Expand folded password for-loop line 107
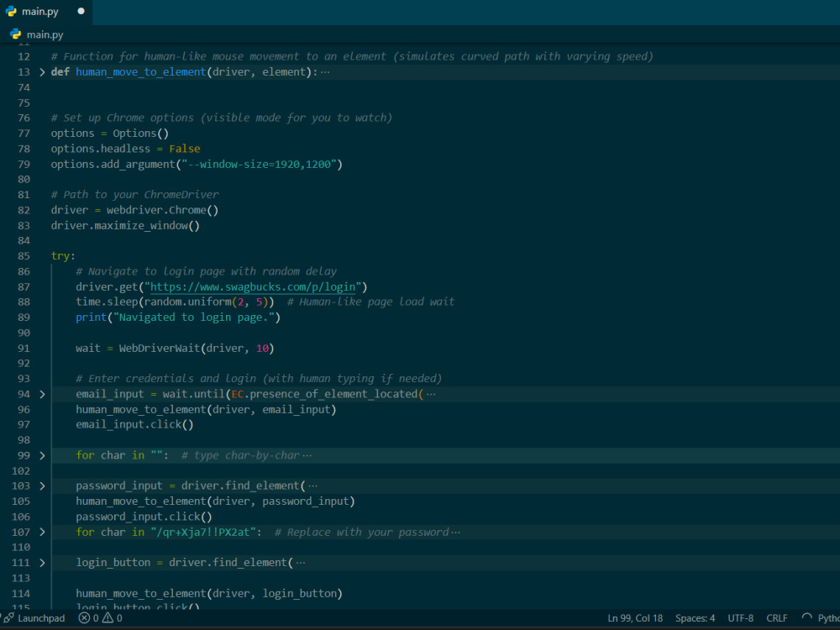Screen dimensions: 840x630 click(42, 532)
